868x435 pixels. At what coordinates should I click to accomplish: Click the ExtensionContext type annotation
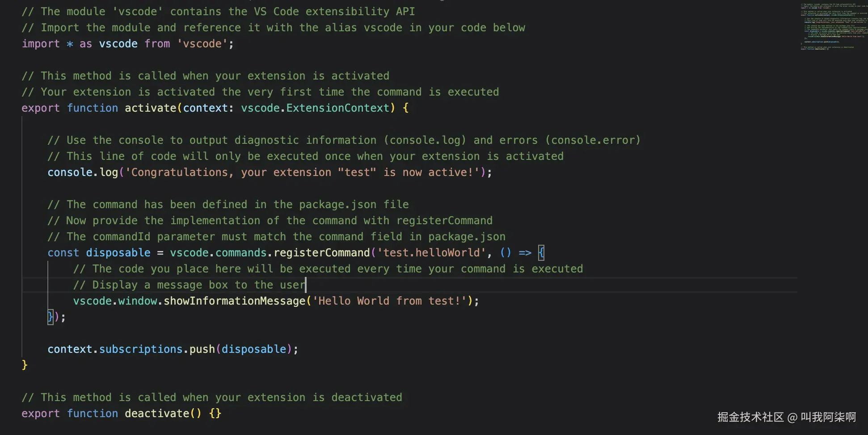(x=338, y=108)
